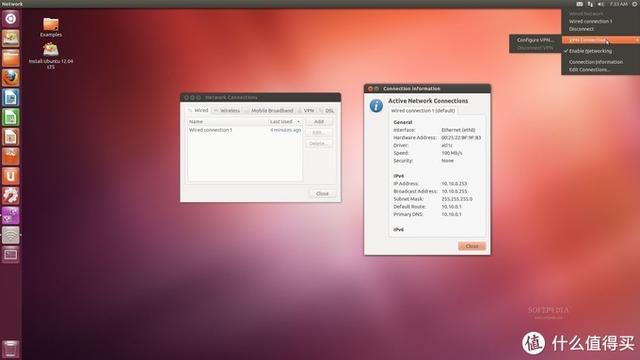Image resolution: width=640 pixels, height=360 pixels.
Task: Click the Subnet Mask value 255.255.255.0
Action: pyautogui.click(x=457, y=199)
